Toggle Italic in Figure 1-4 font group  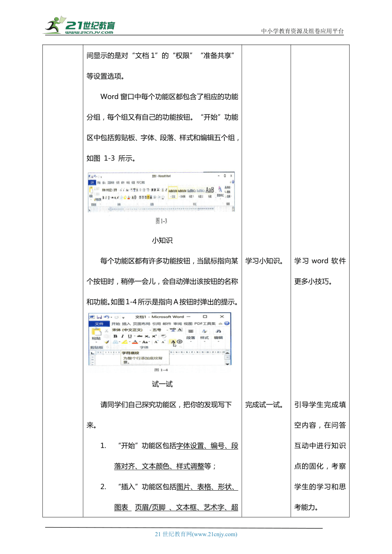[122, 336]
